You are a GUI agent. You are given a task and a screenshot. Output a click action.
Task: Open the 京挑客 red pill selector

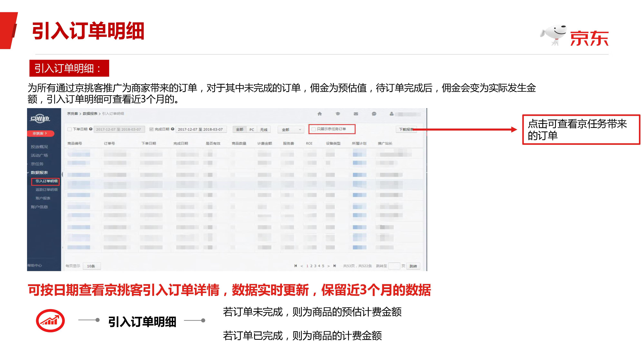coord(40,133)
